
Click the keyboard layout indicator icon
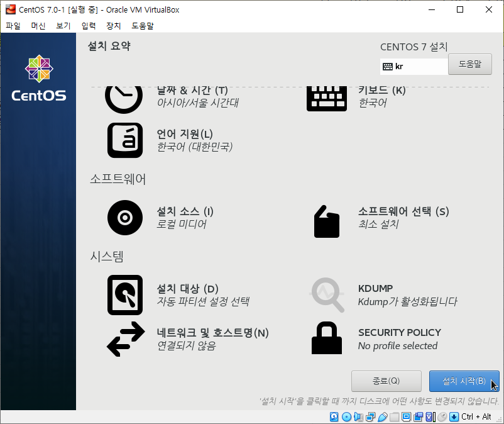click(x=388, y=67)
